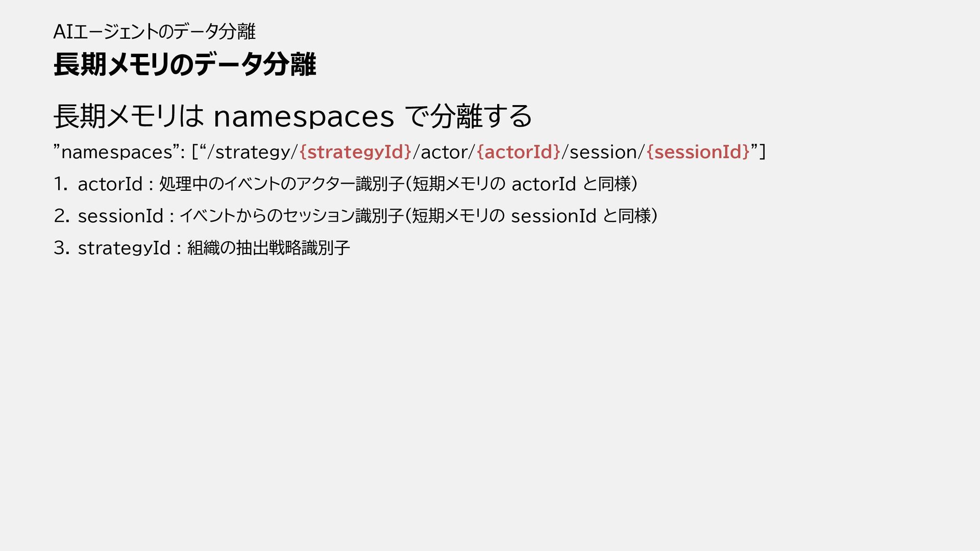The image size is (980, 551).
Task: Click the red '{actorId}' placeholder
Action: (519, 152)
